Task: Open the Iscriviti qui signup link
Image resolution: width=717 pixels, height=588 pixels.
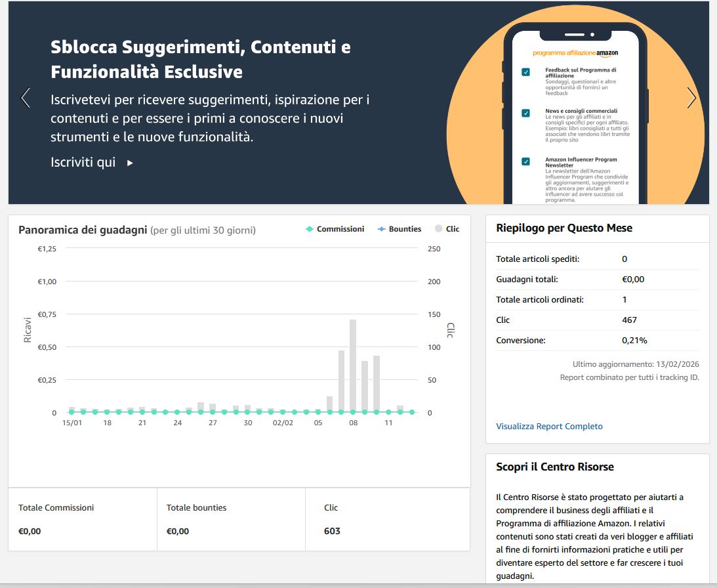Action: click(x=83, y=161)
